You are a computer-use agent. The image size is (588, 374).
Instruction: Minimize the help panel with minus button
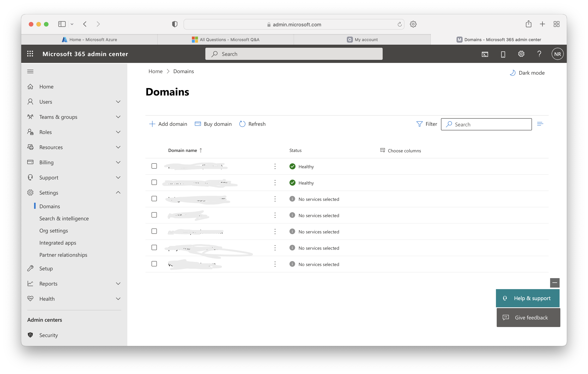554,283
